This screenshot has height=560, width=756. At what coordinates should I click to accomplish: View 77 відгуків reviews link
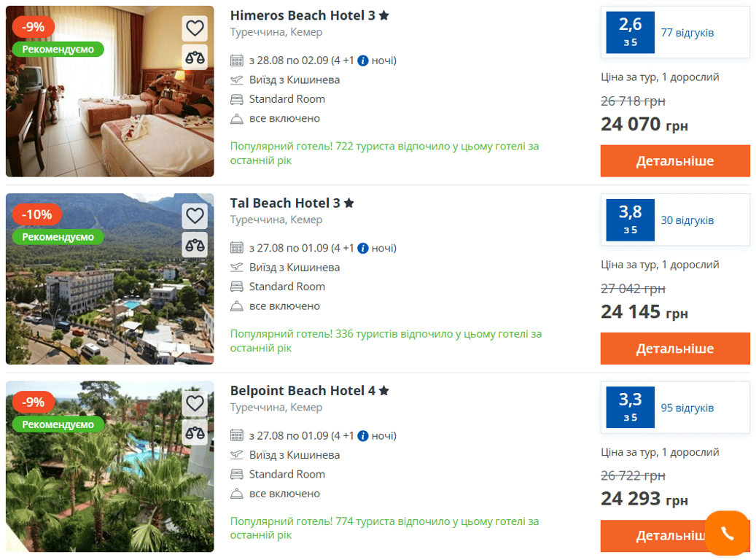point(687,33)
